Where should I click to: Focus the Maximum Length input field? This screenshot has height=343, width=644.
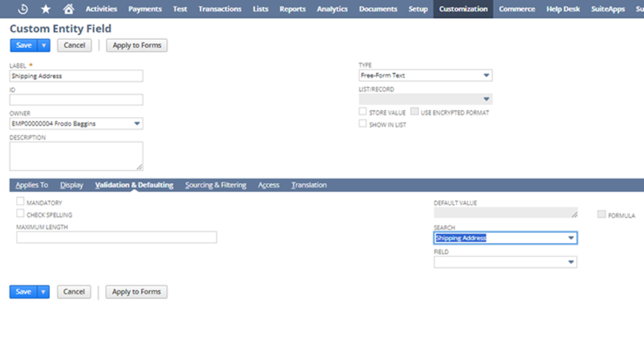tap(117, 237)
